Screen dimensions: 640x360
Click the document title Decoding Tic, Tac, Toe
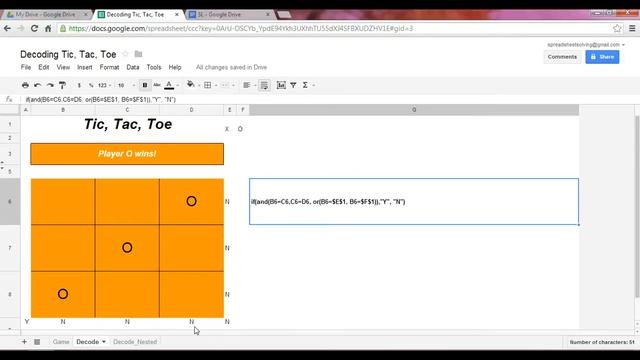pos(68,54)
